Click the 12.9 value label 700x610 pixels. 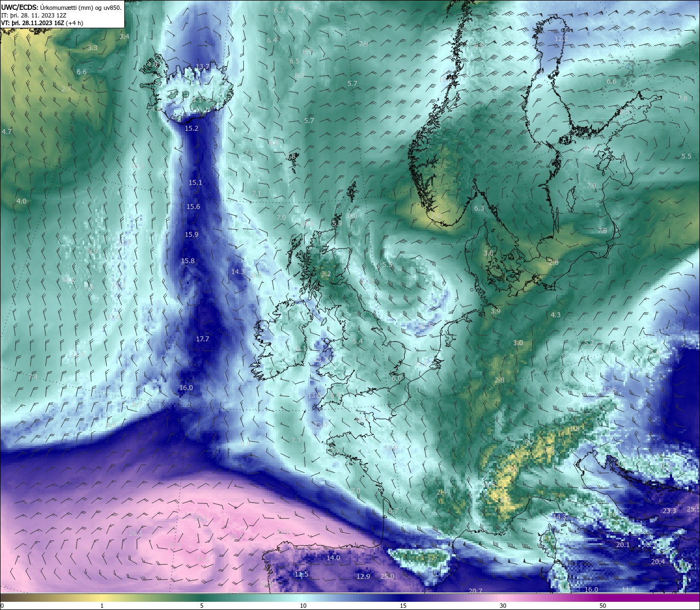363,577
